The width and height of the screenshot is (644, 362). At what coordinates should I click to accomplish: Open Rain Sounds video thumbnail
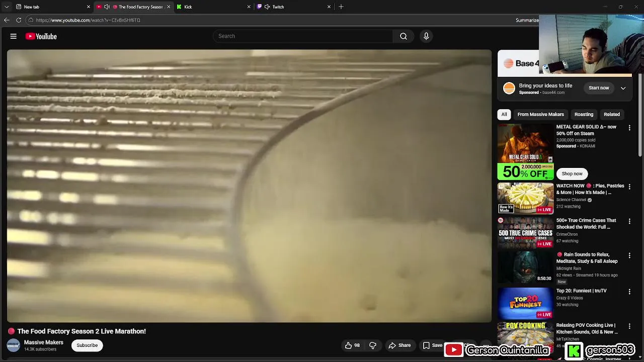pyautogui.click(x=525, y=267)
